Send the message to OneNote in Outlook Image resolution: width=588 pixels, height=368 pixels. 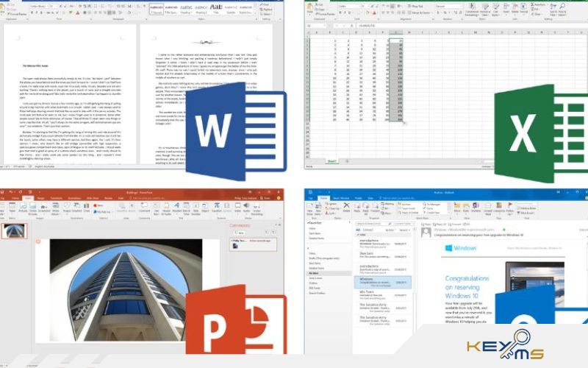coord(476,208)
